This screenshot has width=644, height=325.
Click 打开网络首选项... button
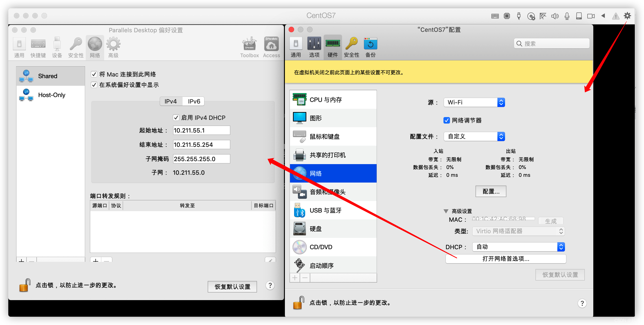pyautogui.click(x=505, y=259)
